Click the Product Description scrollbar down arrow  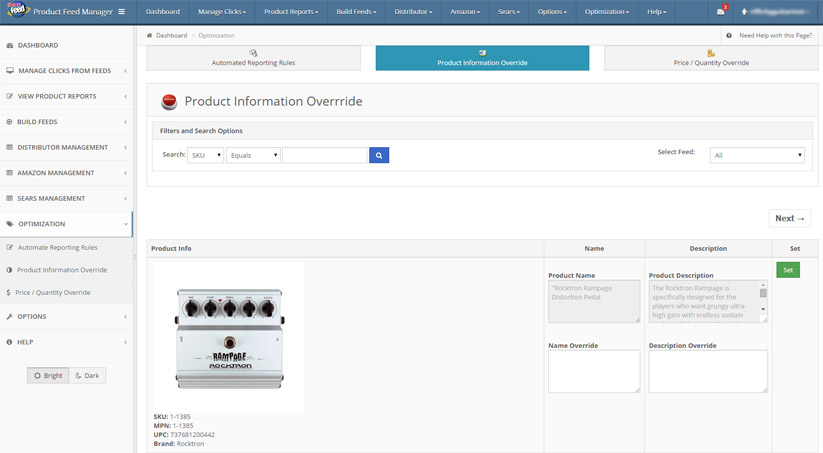763,309
